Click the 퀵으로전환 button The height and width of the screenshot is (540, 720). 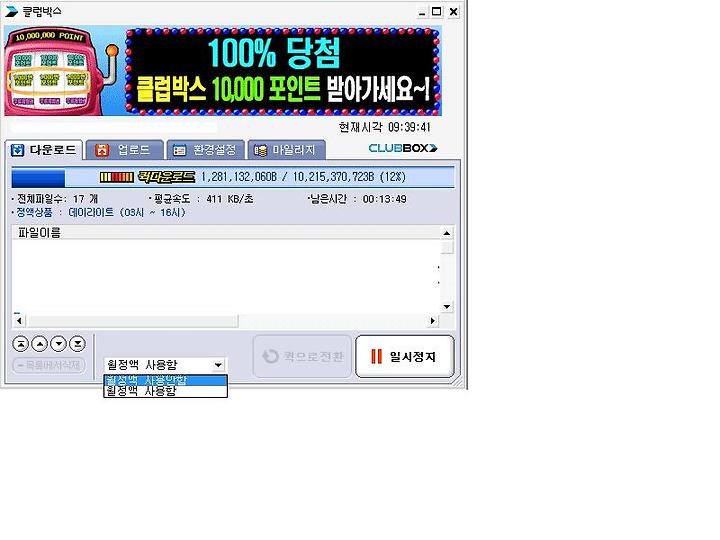(303, 356)
